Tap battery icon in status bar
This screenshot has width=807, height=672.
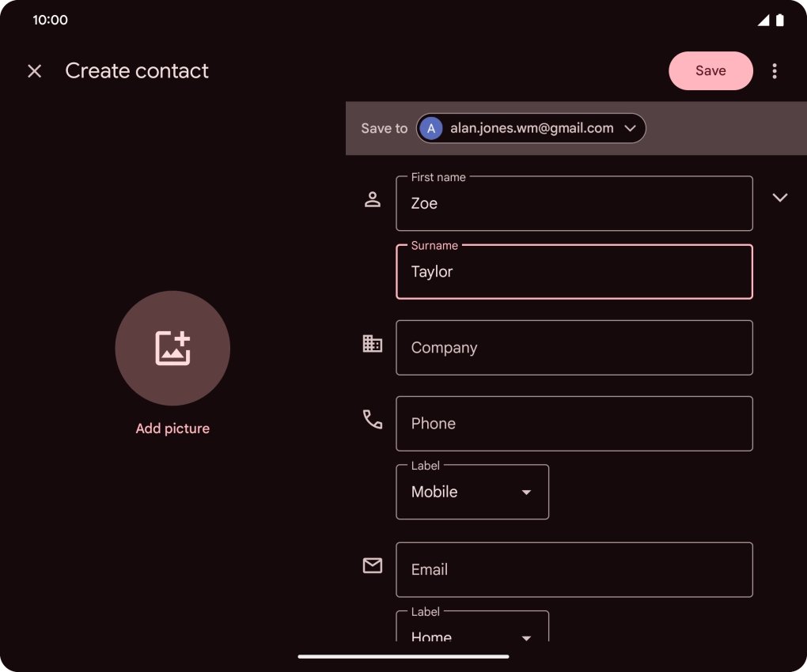(x=780, y=21)
